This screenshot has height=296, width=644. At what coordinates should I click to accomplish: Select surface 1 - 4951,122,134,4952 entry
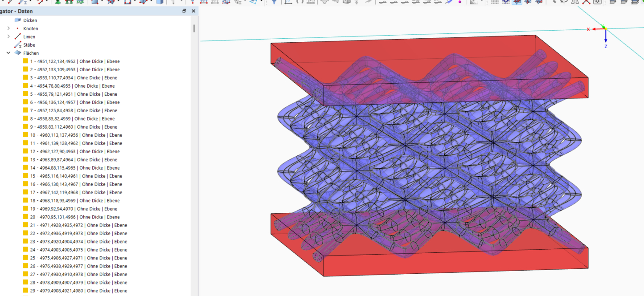click(x=75, y=61)
